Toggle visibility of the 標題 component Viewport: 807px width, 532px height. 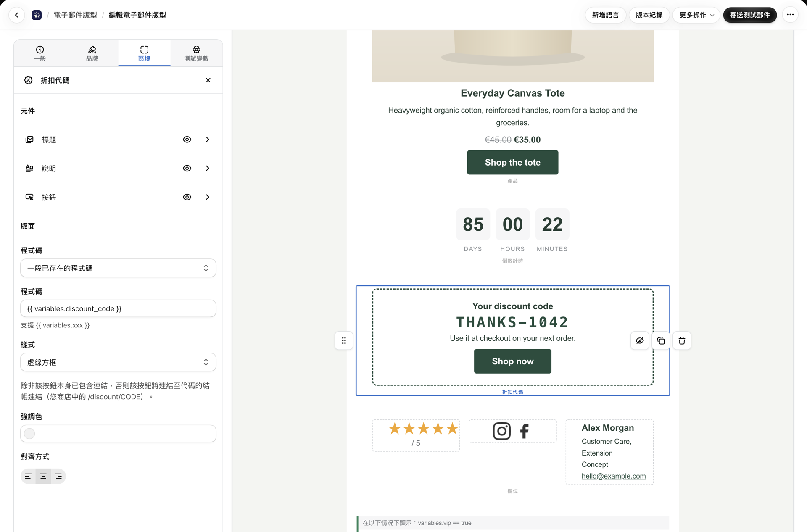(187, 140)
